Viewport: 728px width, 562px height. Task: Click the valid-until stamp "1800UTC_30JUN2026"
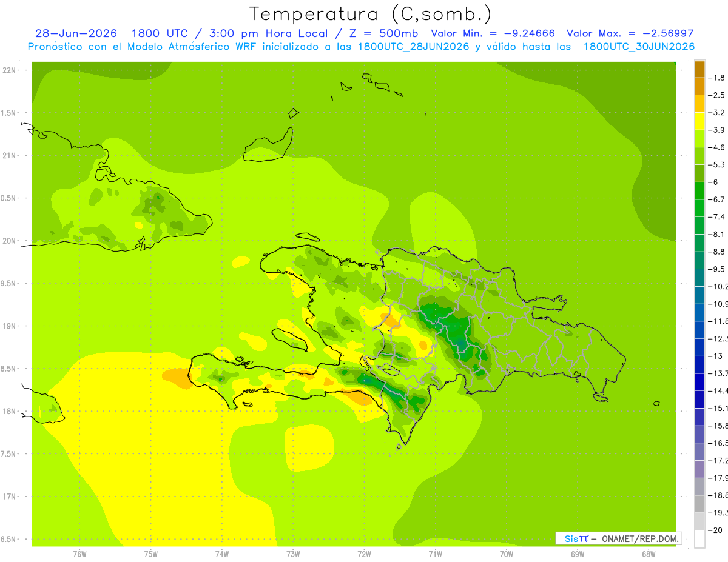point(639,46)
